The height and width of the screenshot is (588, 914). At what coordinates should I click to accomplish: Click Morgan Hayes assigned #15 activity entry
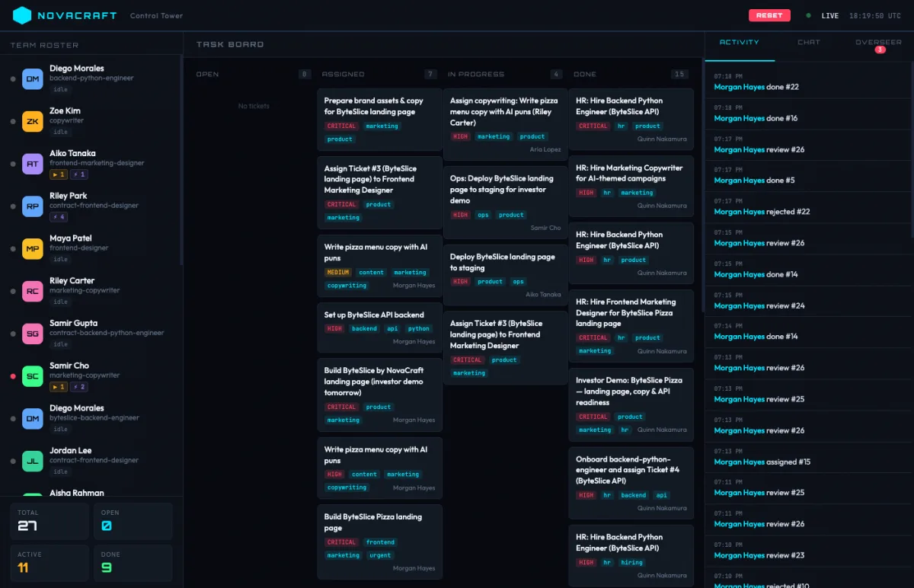(x=809, y=456)
